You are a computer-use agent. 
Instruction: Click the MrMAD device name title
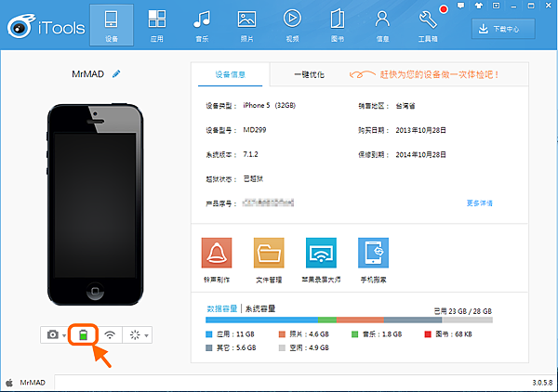[88, 74]
